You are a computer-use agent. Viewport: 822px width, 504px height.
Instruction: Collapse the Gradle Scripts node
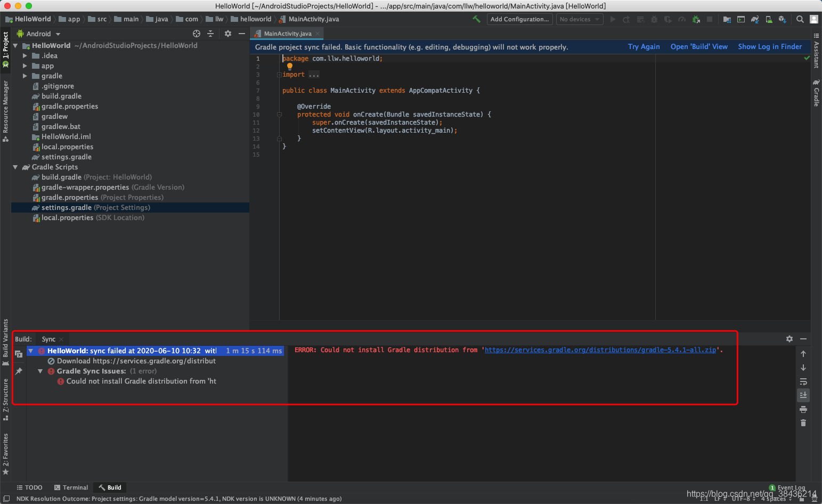click(x=15, y=167)
